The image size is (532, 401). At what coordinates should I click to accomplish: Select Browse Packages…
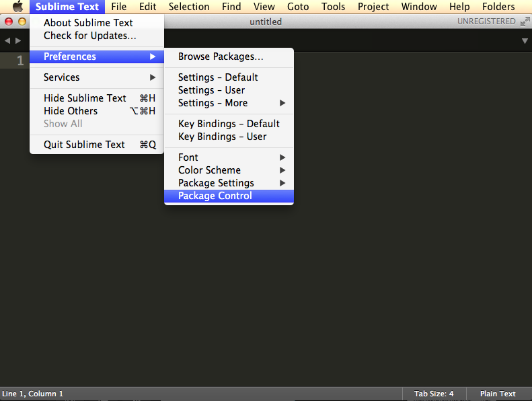coord(229,57)
